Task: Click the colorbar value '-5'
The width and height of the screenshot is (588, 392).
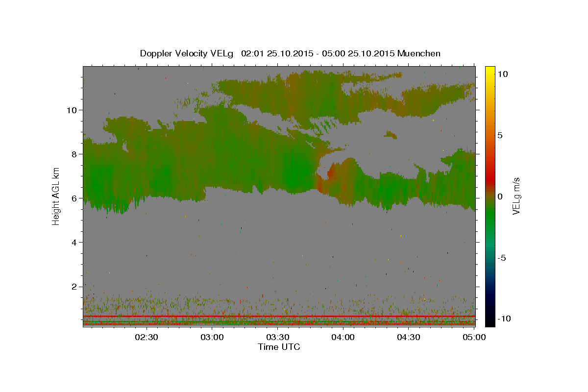Action: pos(502,258)
